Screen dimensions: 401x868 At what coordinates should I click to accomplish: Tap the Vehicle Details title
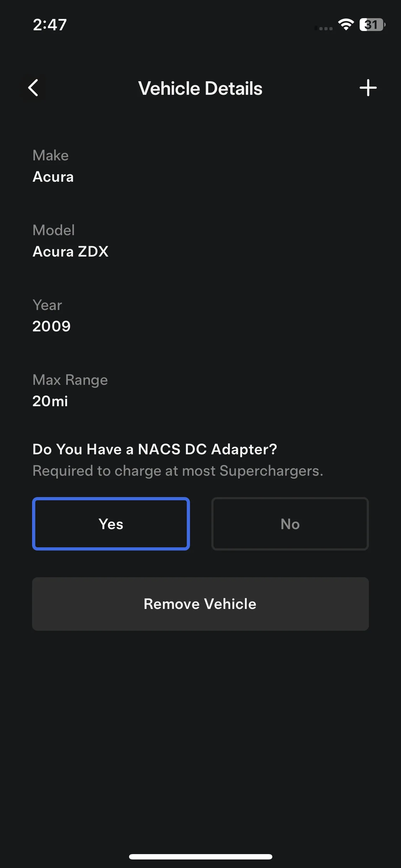click(x=200, y=88)
